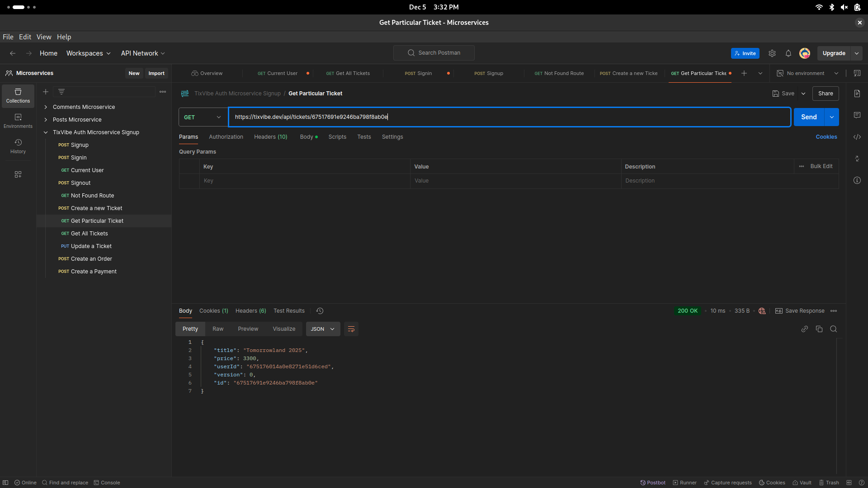Click the query param Key field
The image size is (868, 488).
point(305,181)
